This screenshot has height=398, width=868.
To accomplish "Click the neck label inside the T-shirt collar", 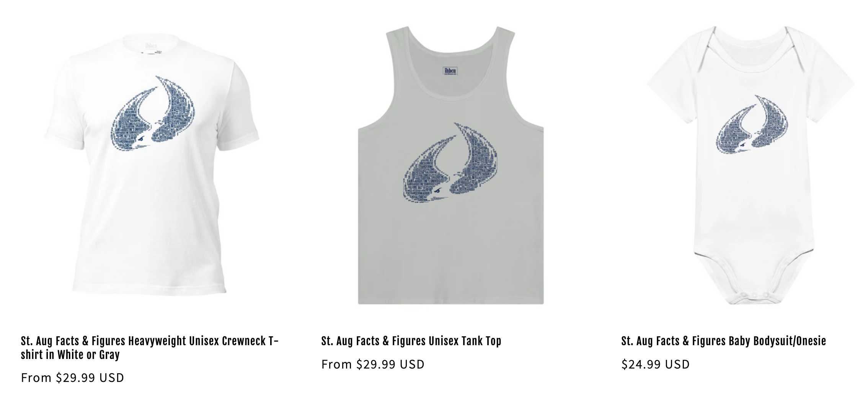I will (x=152, y=46).
